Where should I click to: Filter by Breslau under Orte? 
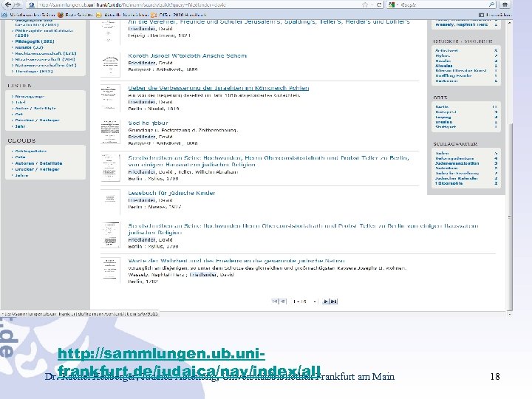coord(444,122)
